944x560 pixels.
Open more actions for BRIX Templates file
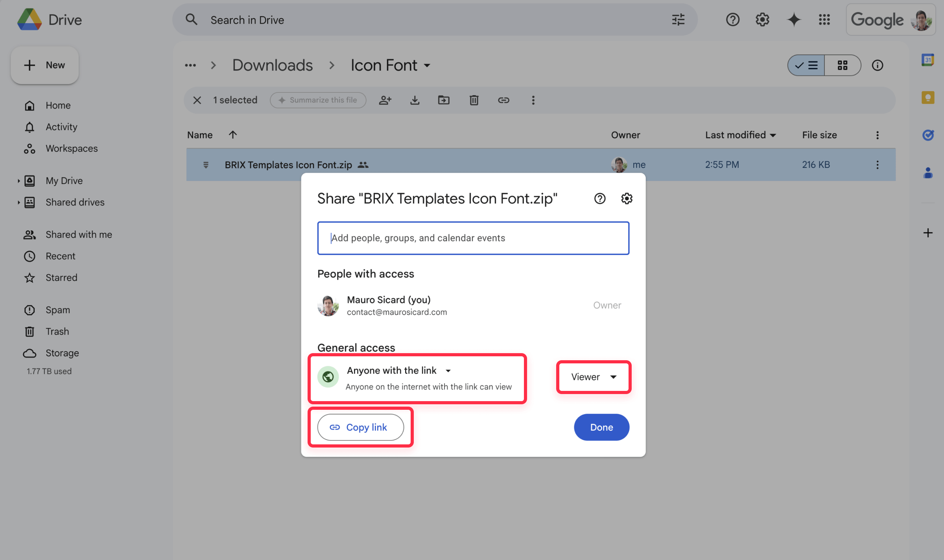[x=877, y=165]
